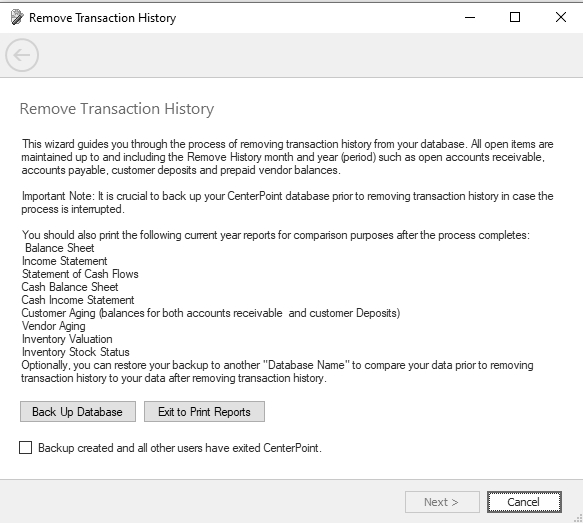Click the Balance Sheet report line
The height and width of the screenshot is (523, 583).
(x=59, y=248)
